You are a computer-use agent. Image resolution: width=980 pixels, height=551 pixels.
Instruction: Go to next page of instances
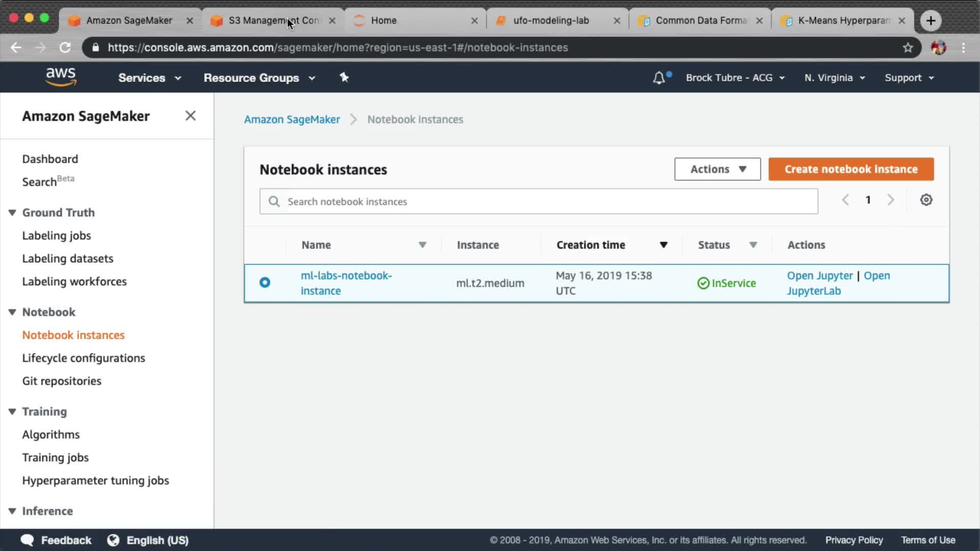pyautogui.click(x=891, y=200)
